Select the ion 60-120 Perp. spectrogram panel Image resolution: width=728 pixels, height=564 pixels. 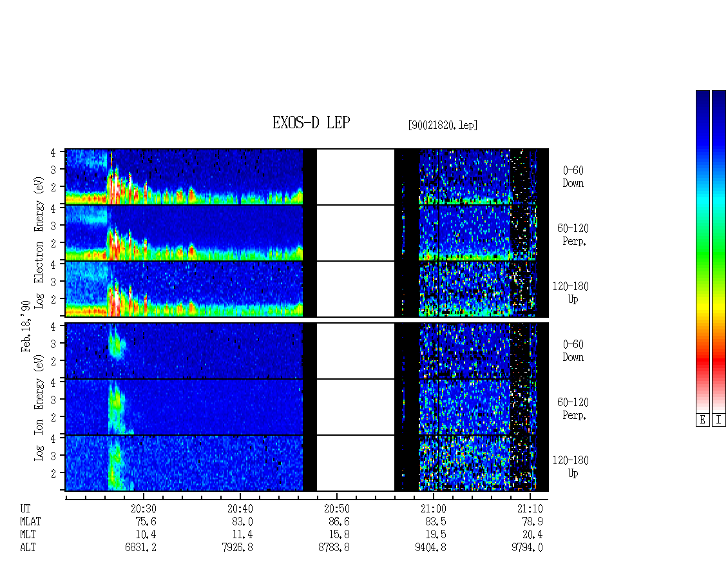[x=307, y=407]
